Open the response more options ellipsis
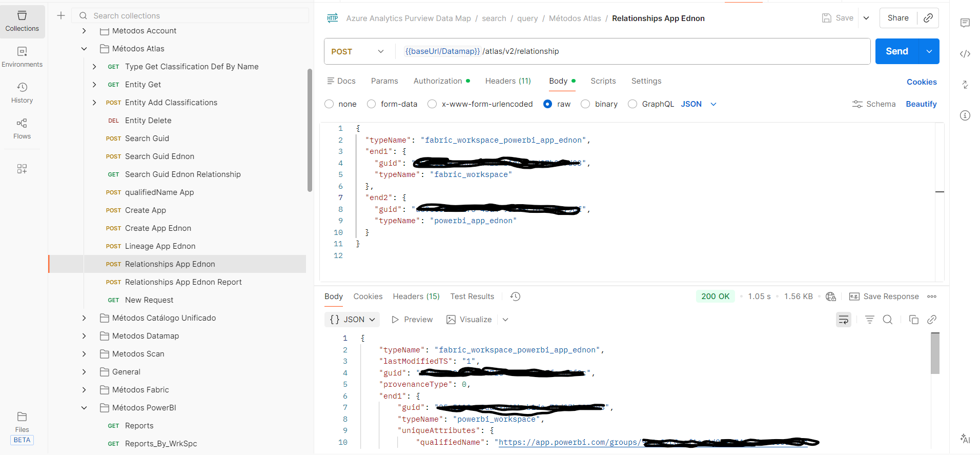980x455 pixels. [x=932, y=296]
